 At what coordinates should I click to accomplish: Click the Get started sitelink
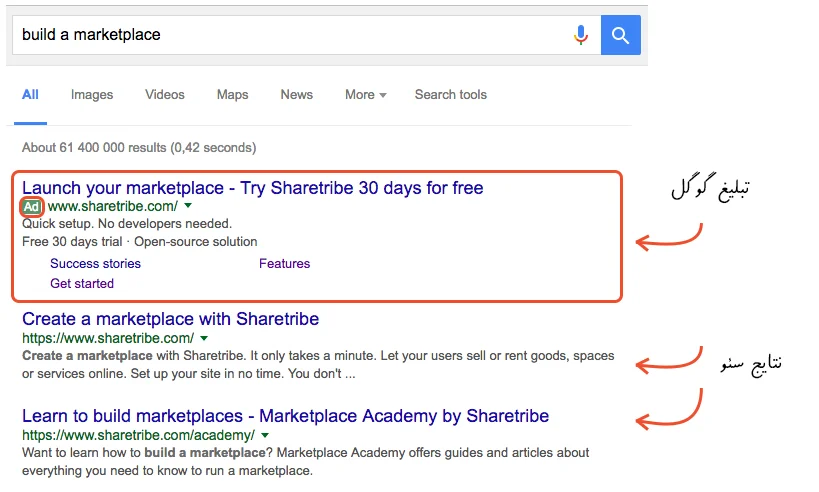coord(82,284)
